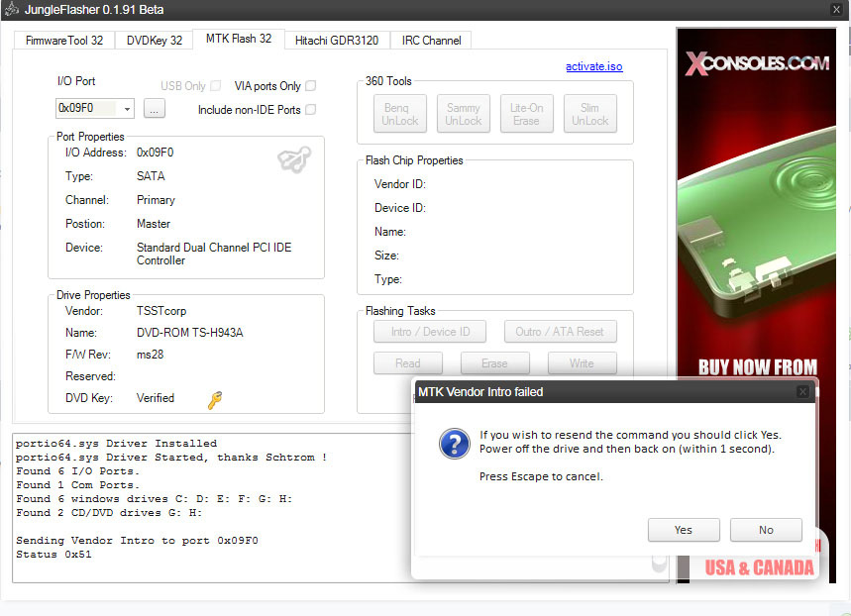This screenshot has width=851, height=616.
Task: Toggle the USB Only checkbox
Action: [215, 86]
